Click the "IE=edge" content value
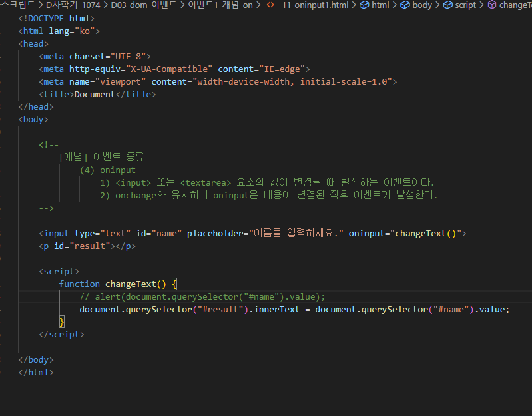 282,69
